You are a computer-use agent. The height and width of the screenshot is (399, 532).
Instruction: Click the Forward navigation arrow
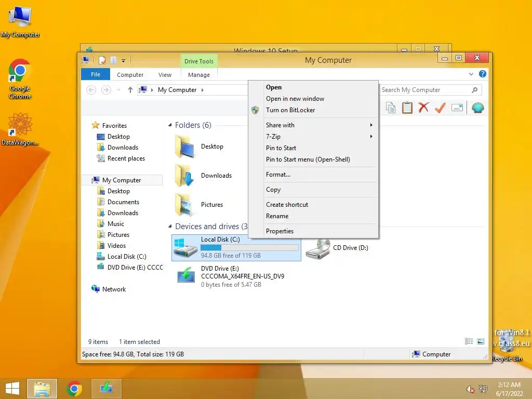106,90
